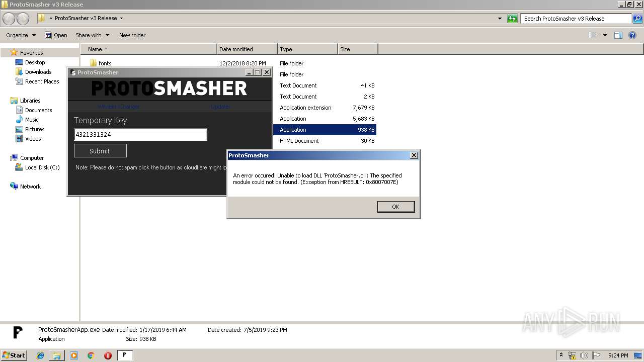Show hidden tray icons
The width and height of the screenshot is (644, 362).
pyautogui.click(x=561, y=355)
